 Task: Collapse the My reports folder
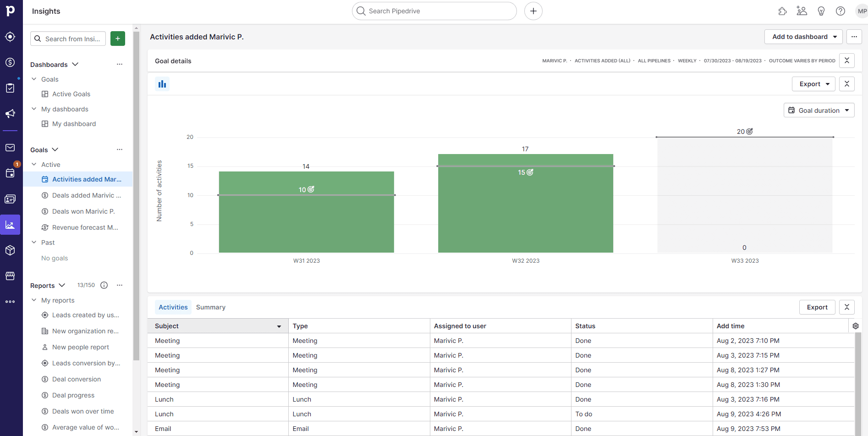[x=34, y=300]
